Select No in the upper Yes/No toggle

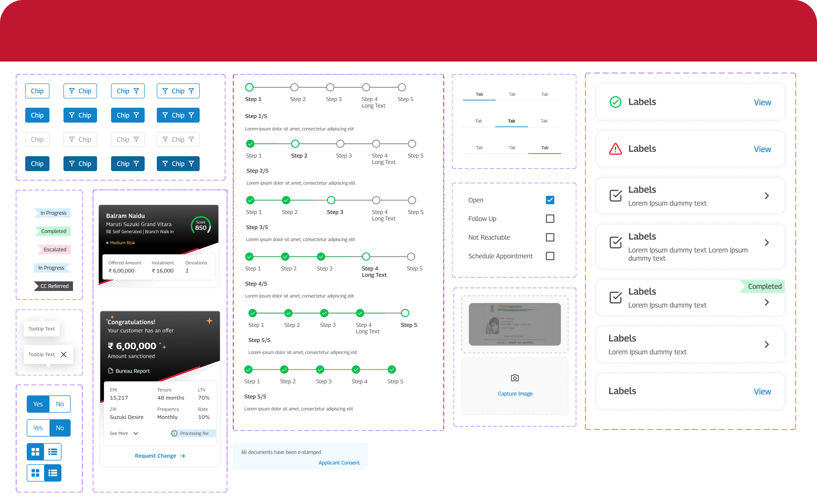(60, 404)
